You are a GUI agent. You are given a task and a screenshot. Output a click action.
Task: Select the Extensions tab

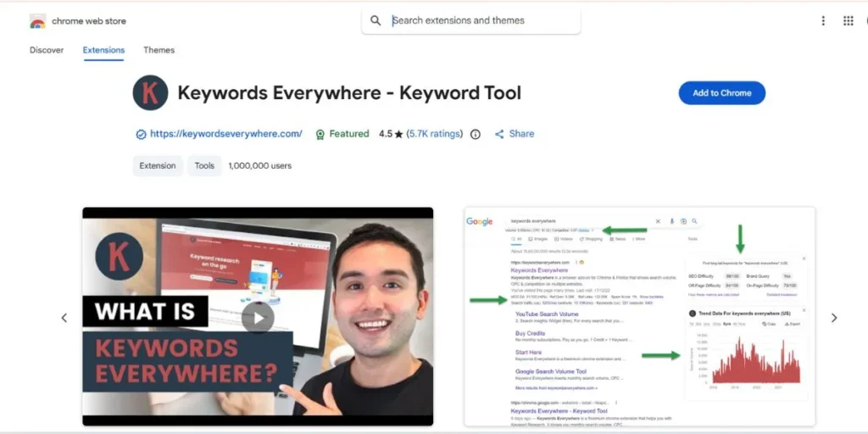(103, 50)
